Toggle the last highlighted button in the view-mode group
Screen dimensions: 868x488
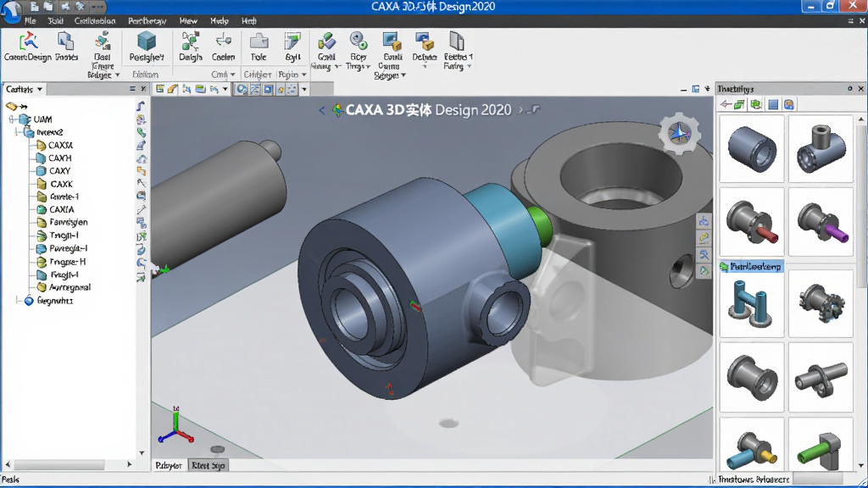pyautogui.click(x=292, y=89)
